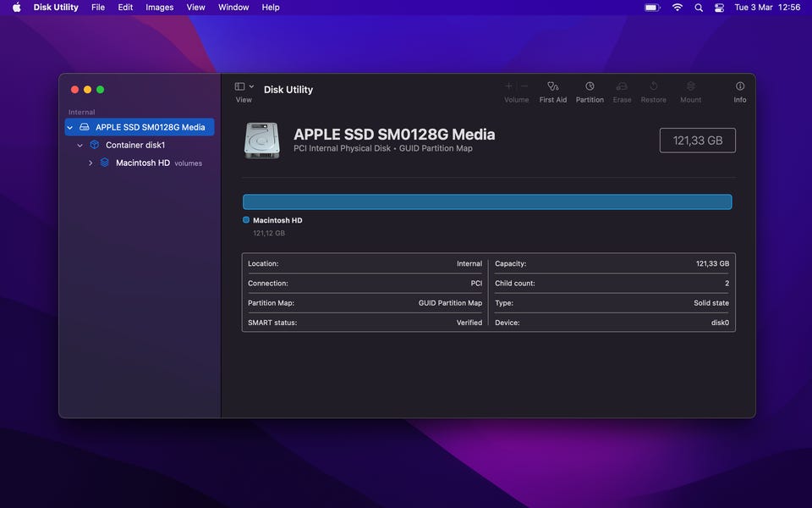812x508 pixels.
Task: Open the Images menu
Action: point(159,8)
